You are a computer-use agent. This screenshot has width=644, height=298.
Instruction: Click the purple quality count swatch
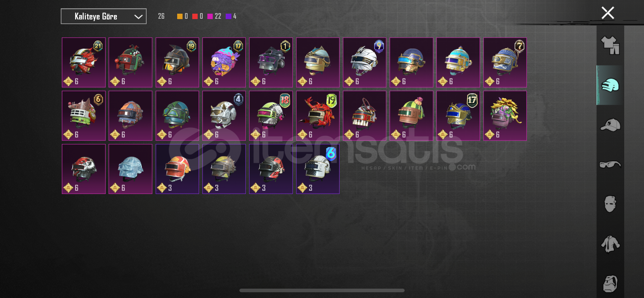click(228, 16)
